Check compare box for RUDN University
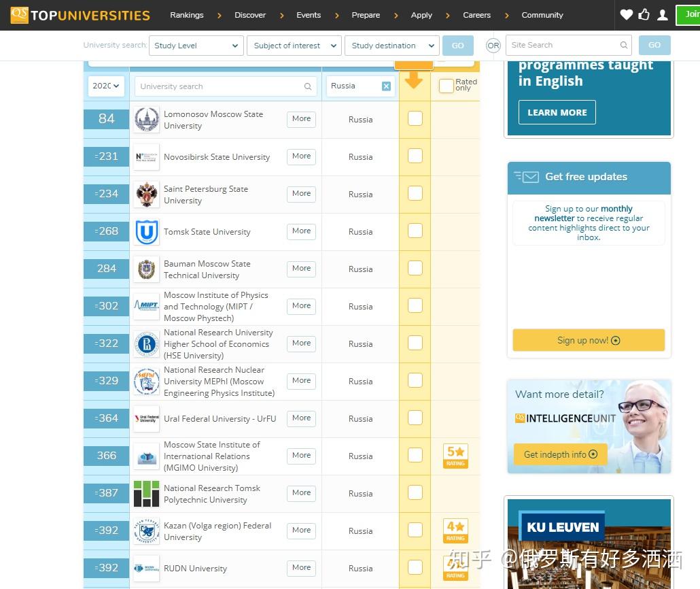This screenshot has width=700, height=589. tap(415, 567)
